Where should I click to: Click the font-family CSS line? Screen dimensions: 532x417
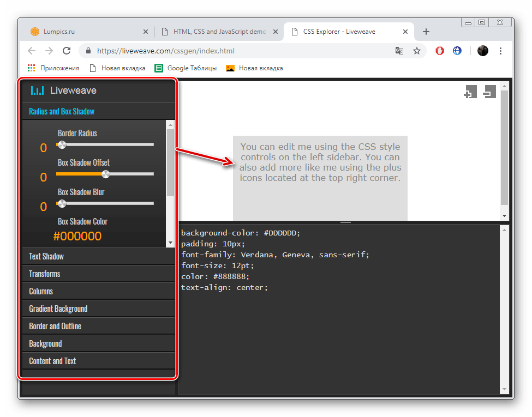click(275, 255)
